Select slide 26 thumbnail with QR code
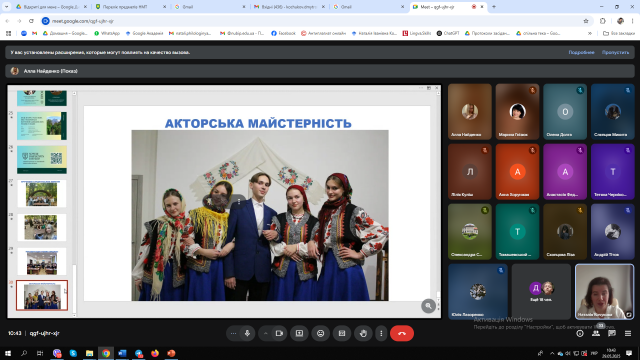Image resolution: width=640 pixels, height=360 pixels. (x=42, y=160)
